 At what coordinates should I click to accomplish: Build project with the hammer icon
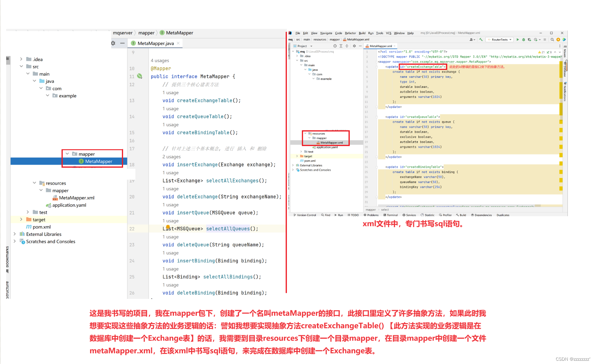pos(481,40)
